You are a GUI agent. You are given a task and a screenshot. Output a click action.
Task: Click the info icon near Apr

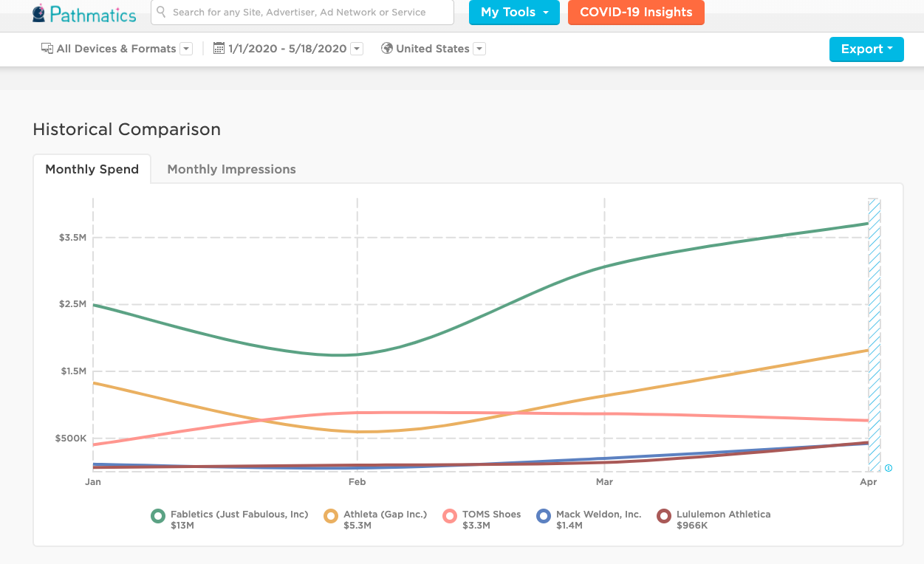click(889, 468)
